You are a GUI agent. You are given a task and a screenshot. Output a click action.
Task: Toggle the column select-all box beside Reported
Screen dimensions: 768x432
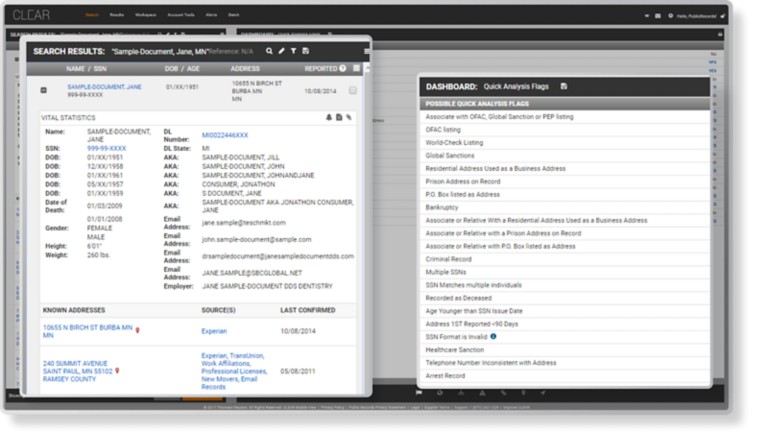(x=357, y=69)
